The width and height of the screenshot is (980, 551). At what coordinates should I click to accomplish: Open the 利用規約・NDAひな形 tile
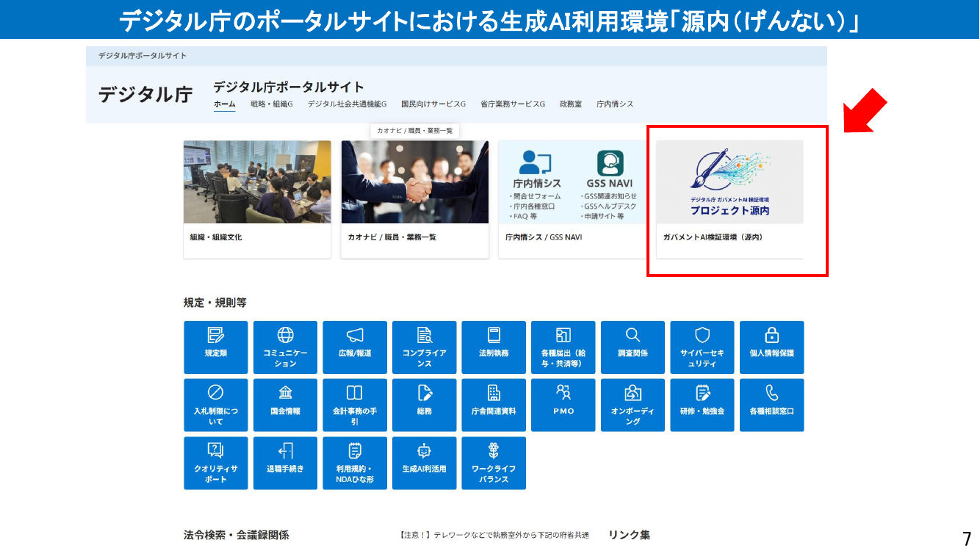click(x=355, y=463)
